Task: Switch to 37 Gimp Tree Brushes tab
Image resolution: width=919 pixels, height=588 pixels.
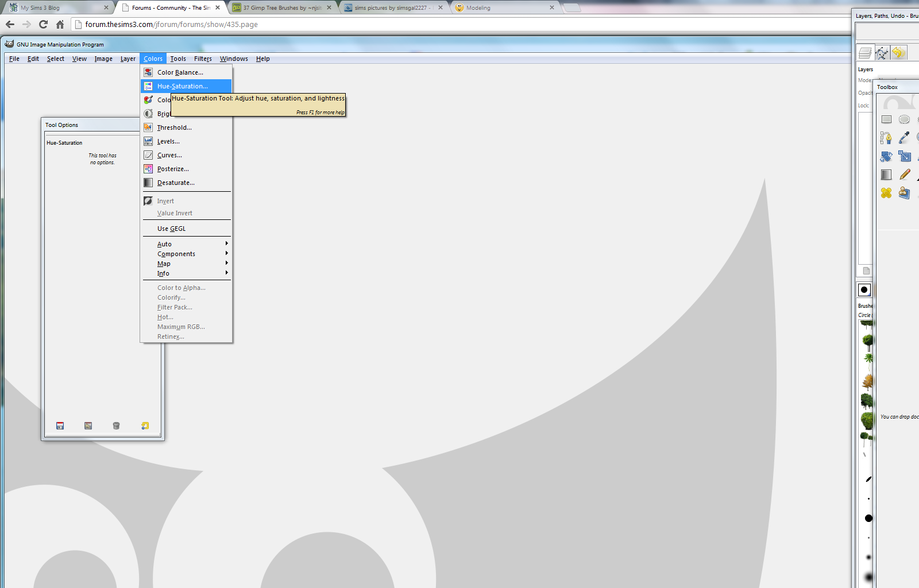Action: (281, 7)
